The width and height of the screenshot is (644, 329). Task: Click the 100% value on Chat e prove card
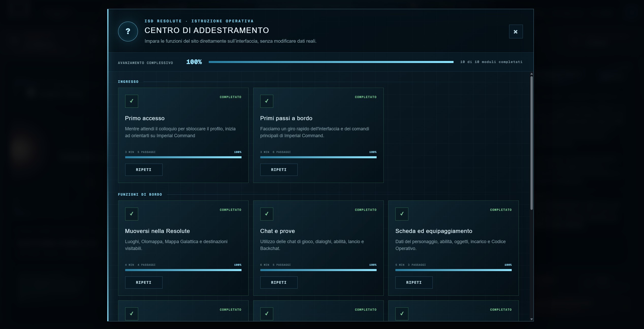(x=373, y=265)
